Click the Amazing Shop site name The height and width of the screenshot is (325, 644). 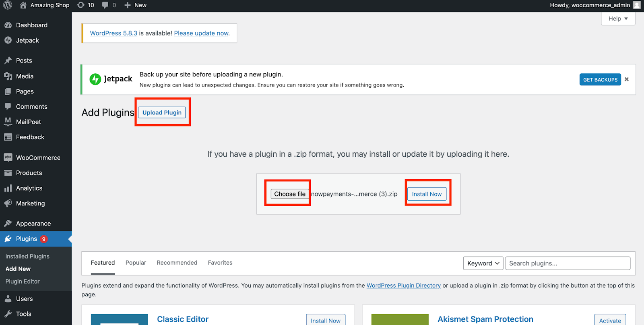click(50, 5)
